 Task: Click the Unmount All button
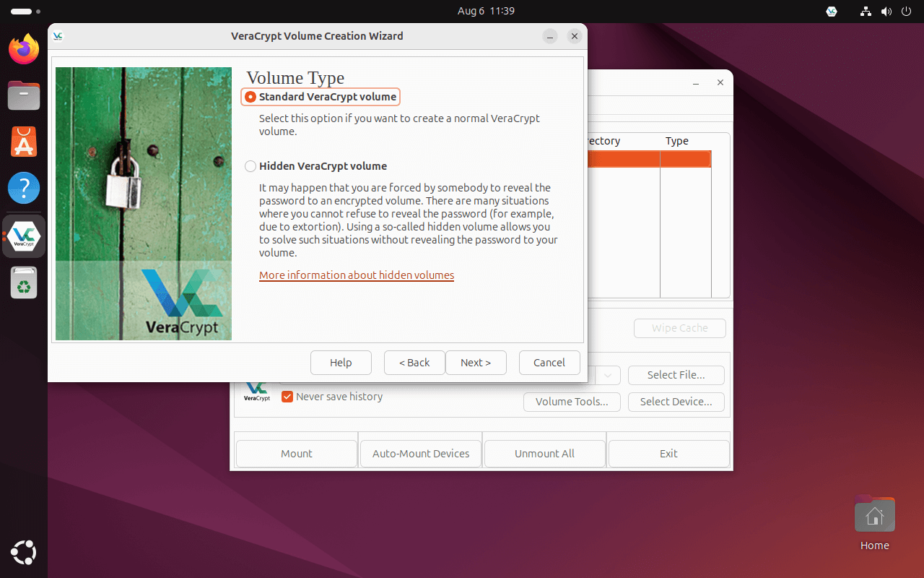545,454
